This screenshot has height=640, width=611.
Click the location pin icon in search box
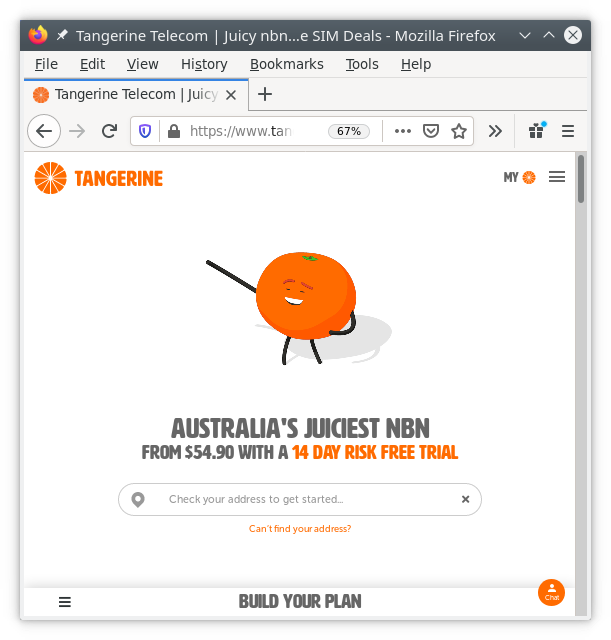point(138,500)
